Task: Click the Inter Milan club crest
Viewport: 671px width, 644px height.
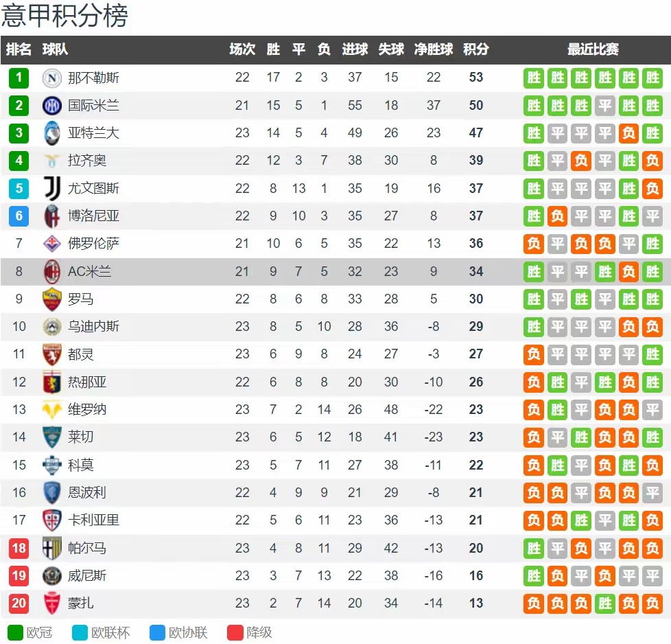Action: [52, 105]
